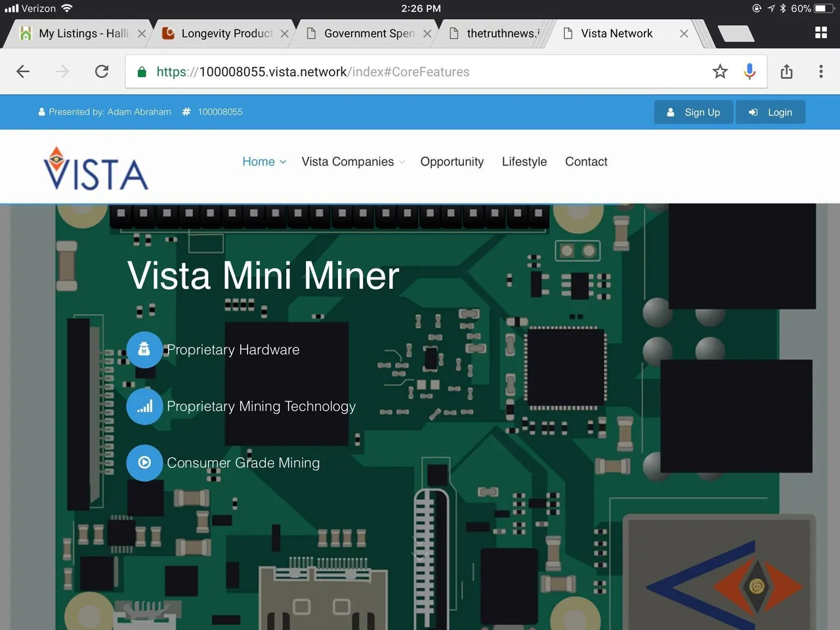Tap the 2:26 PM clock

click(421, 9)
